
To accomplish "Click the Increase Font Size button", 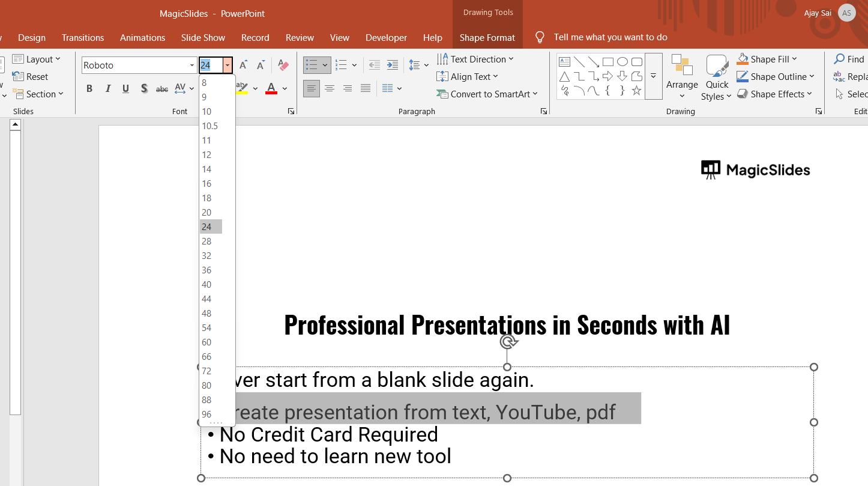I will click(x=243, y=65).
